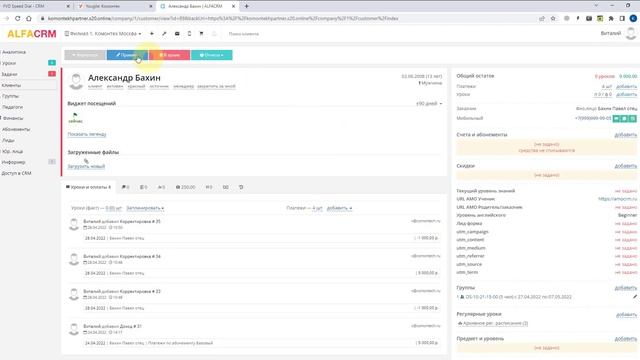Click the ALFACRM logo

click(32, 34)
